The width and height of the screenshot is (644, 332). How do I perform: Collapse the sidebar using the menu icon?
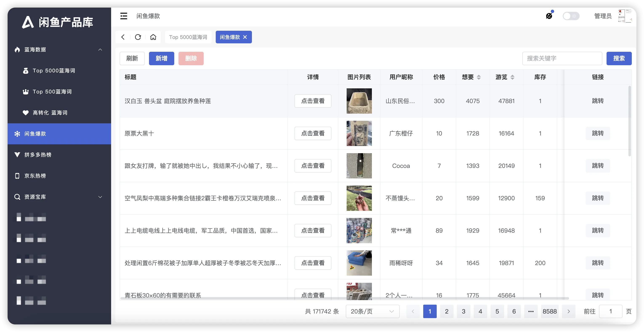click(x=124, y=16)
